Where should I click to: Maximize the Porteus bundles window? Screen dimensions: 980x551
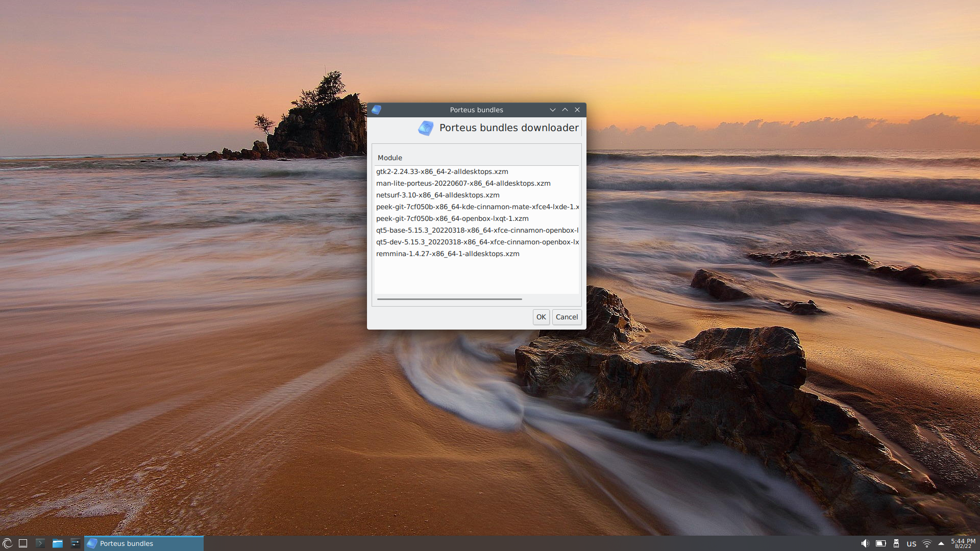tap(565, 110)
